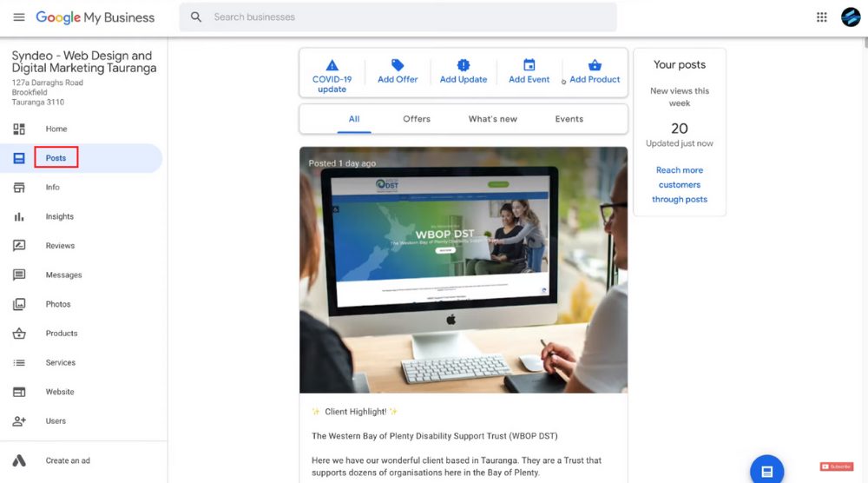Open the account profile avatar

pyautogui.click(x=851, y=17)
